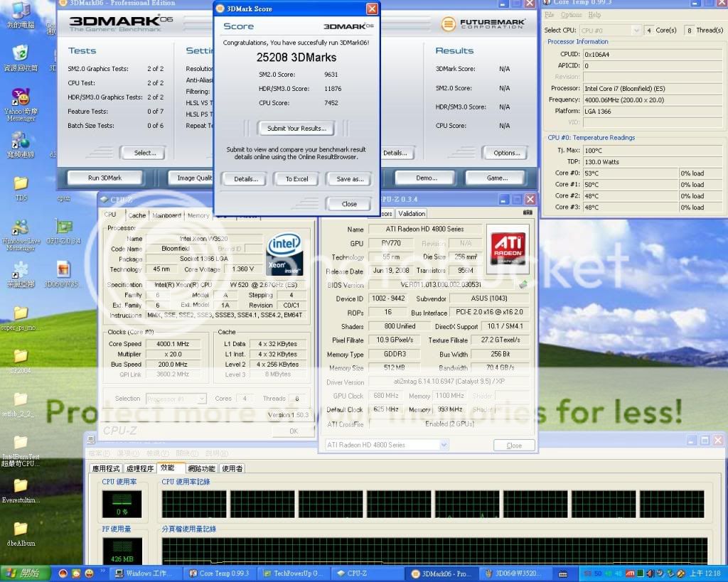
Task: Click the Submit Your Results button
Action: 296,129
